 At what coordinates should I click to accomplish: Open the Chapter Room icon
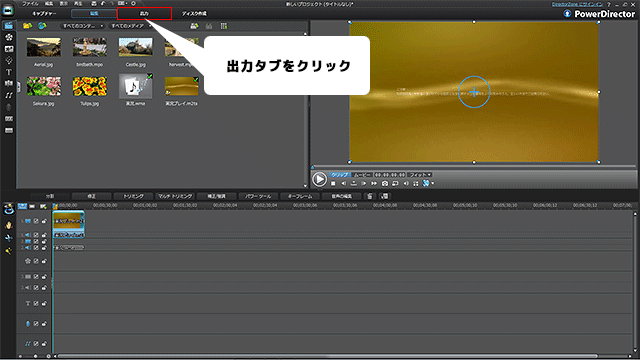tap(9, 119)
